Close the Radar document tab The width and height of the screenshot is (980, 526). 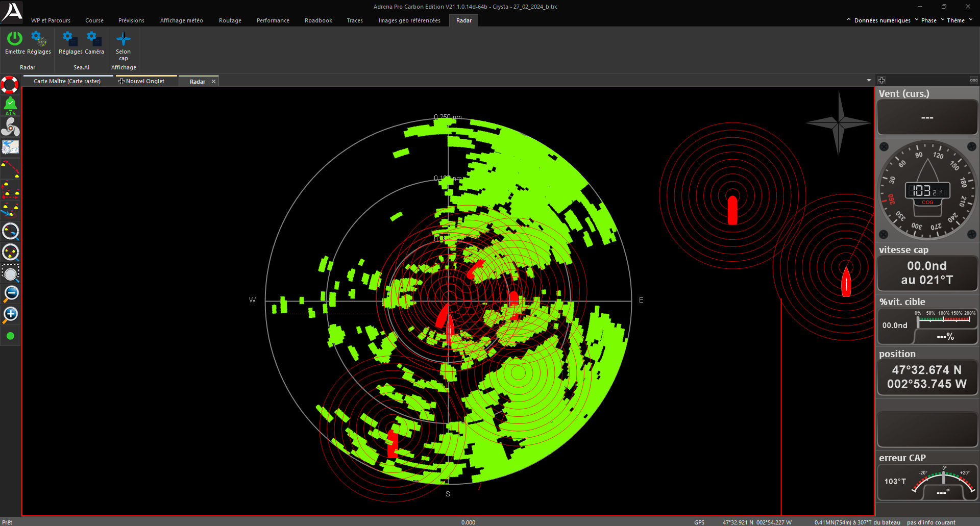click(213, 82)
